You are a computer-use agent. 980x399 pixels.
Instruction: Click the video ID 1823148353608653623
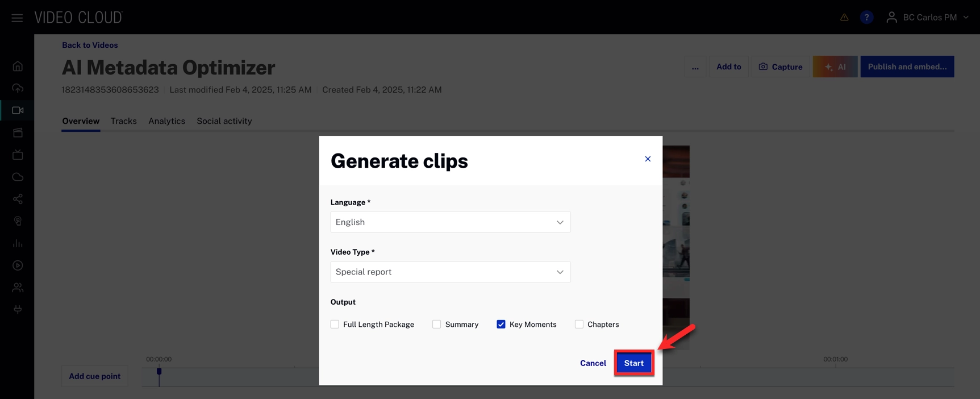click(x=110, y=90)
